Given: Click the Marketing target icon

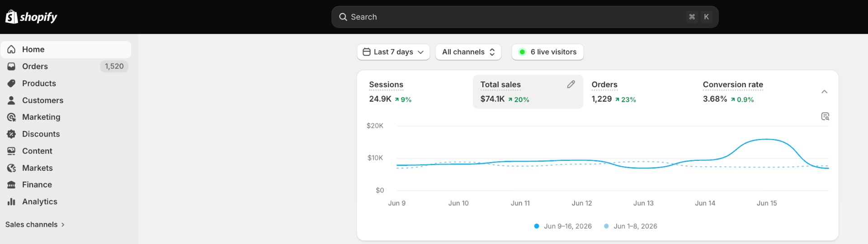Looking at the screenshot, I should (11, 117).
